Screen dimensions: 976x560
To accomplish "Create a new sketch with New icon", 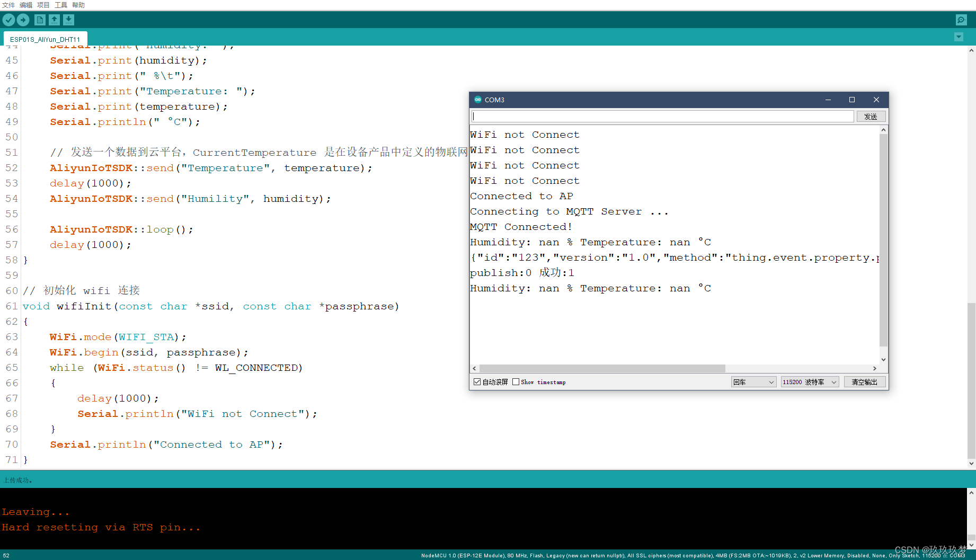I will point(40,20).
